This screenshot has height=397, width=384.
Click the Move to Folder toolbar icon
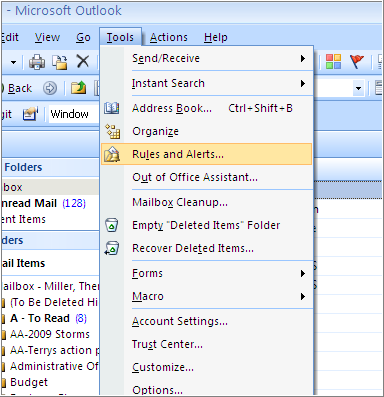(x=60, y=62)
